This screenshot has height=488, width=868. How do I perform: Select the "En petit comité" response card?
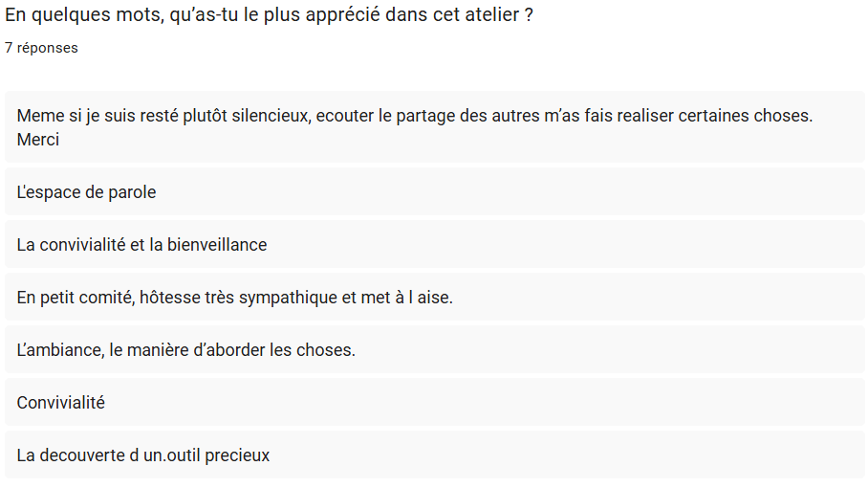click(234, 298)
